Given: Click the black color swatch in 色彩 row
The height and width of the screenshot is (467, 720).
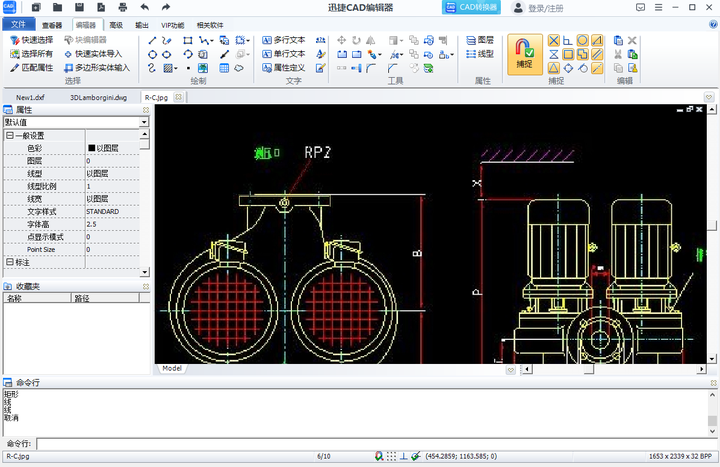Looking at the screenshot, I should [91, 148].
